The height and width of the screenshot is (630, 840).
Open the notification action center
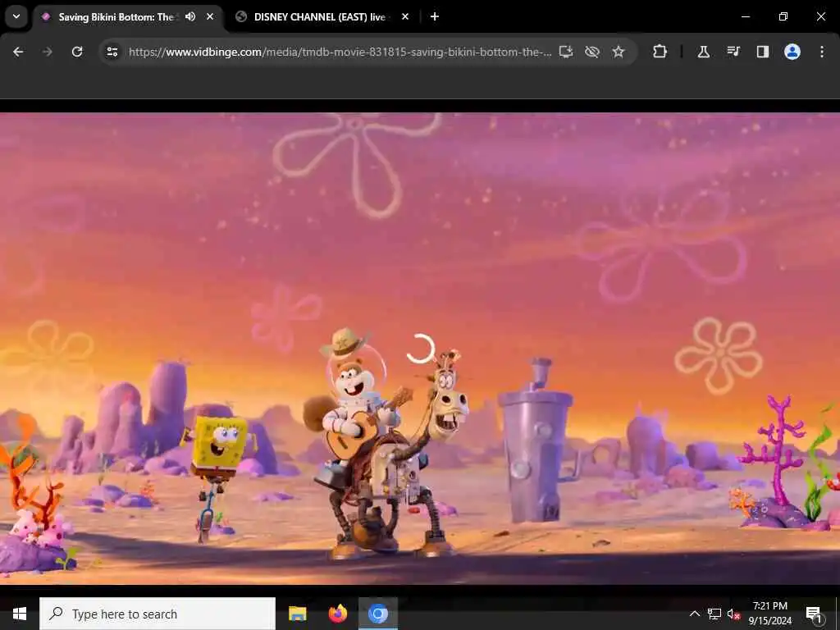pyautogui.click(x=814, y=614)
